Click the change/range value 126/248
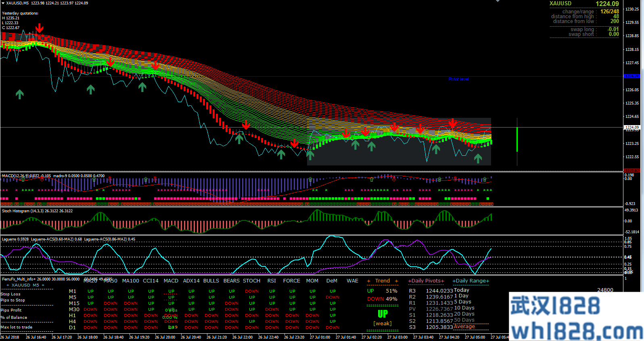This screenshot has width=644, height=341. 610,11
